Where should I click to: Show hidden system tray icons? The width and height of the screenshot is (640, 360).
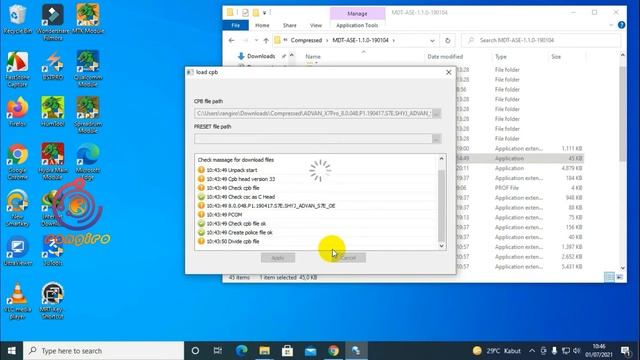point(532,351)
